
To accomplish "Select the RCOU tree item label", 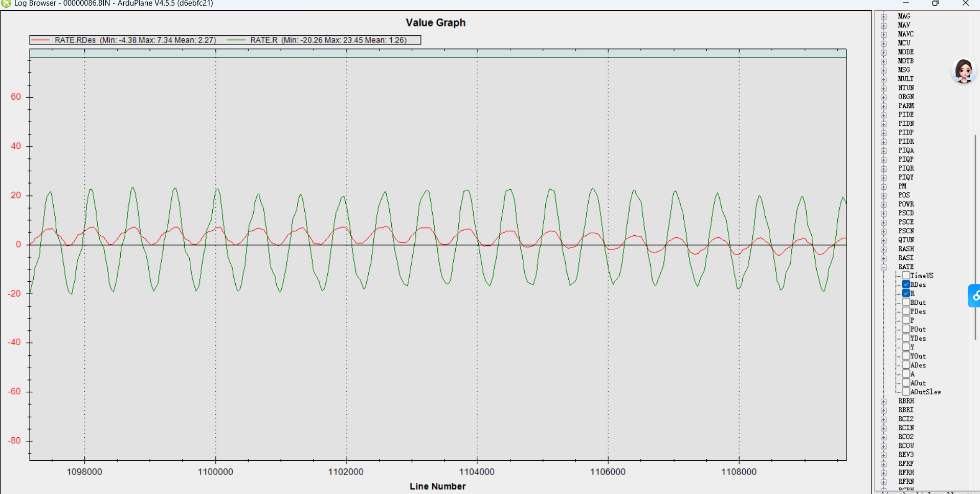I will tap(906, 446).
